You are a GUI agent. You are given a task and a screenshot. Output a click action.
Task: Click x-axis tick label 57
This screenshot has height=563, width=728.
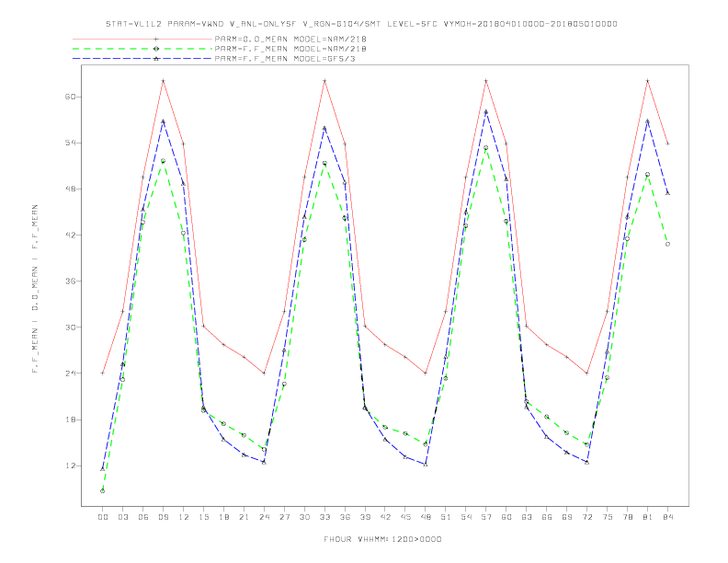pyautogui.click(x=486, y=517)
